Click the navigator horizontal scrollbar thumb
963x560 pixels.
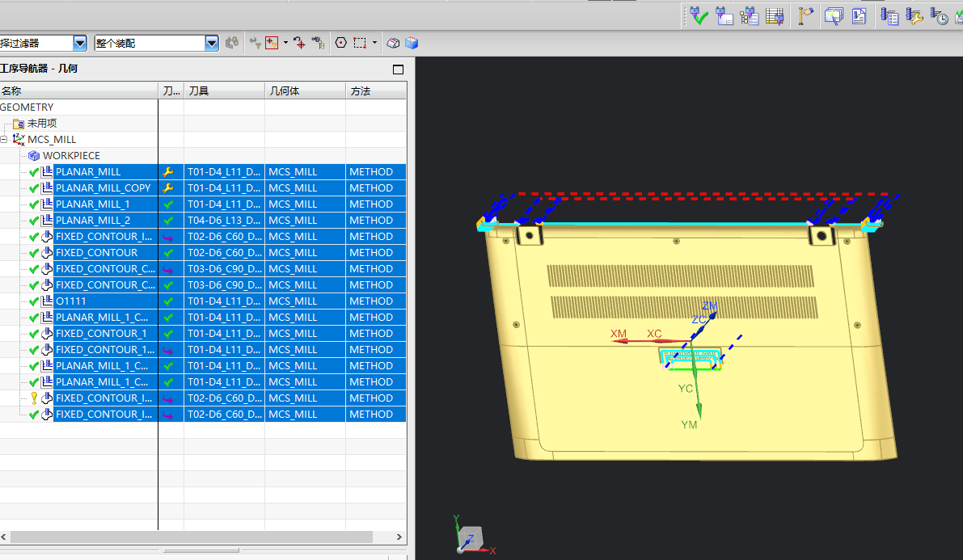point(191,537)
